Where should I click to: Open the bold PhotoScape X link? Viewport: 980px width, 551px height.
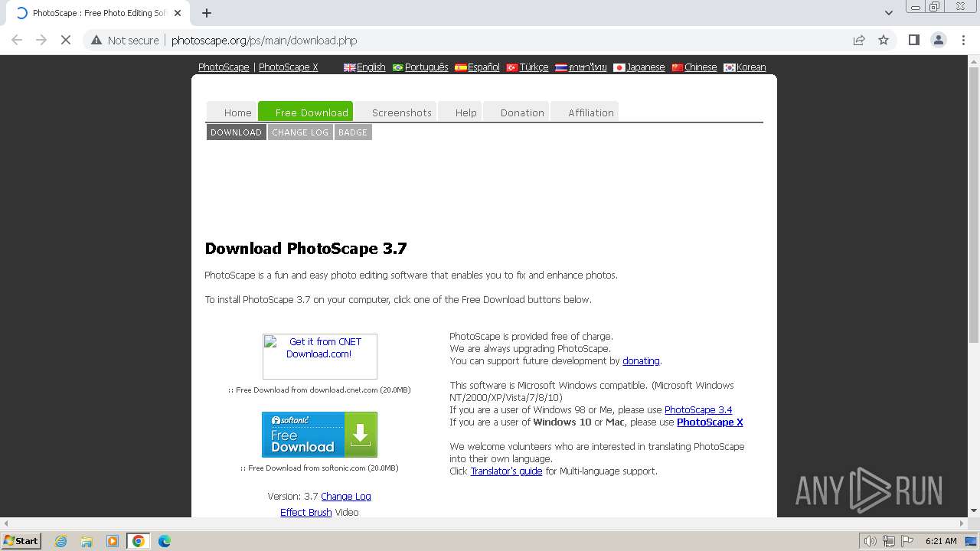point(710,422)
